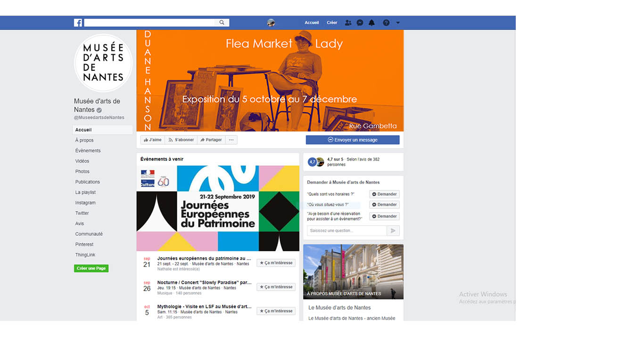The height and width of the screenshot is (362, 644).
Task: Click the J'aime button
Action: pos(153,140)
